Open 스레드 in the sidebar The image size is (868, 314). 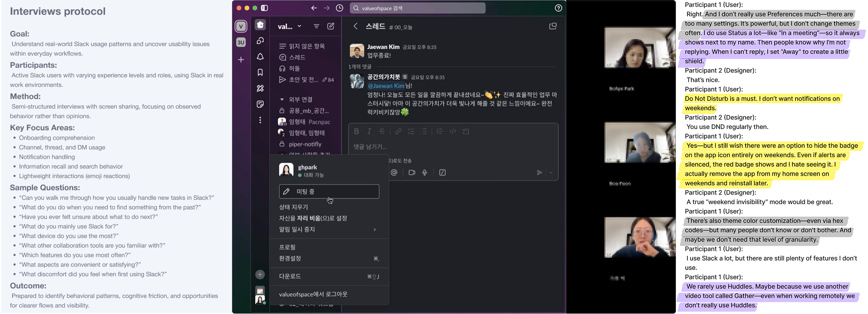tap(297, 57)
